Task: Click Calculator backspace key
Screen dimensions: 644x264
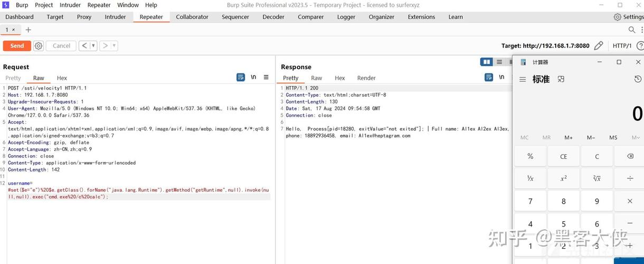Action: coord(629,156)
